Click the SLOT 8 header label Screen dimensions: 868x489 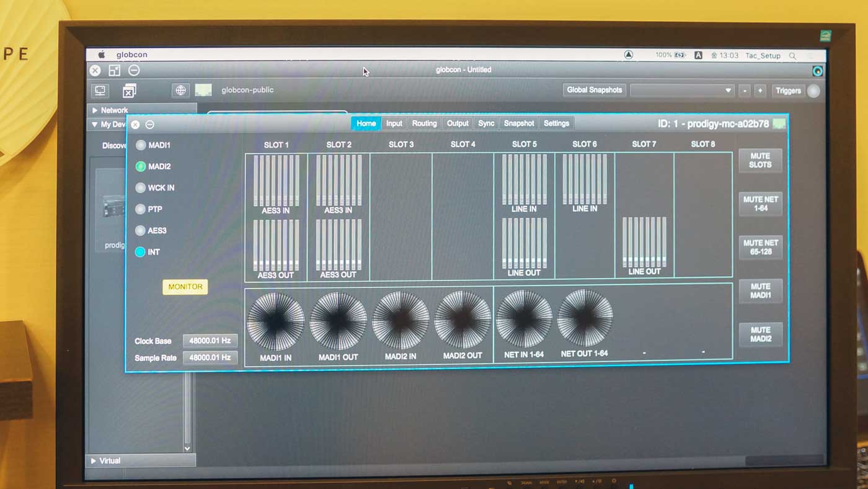703,144
